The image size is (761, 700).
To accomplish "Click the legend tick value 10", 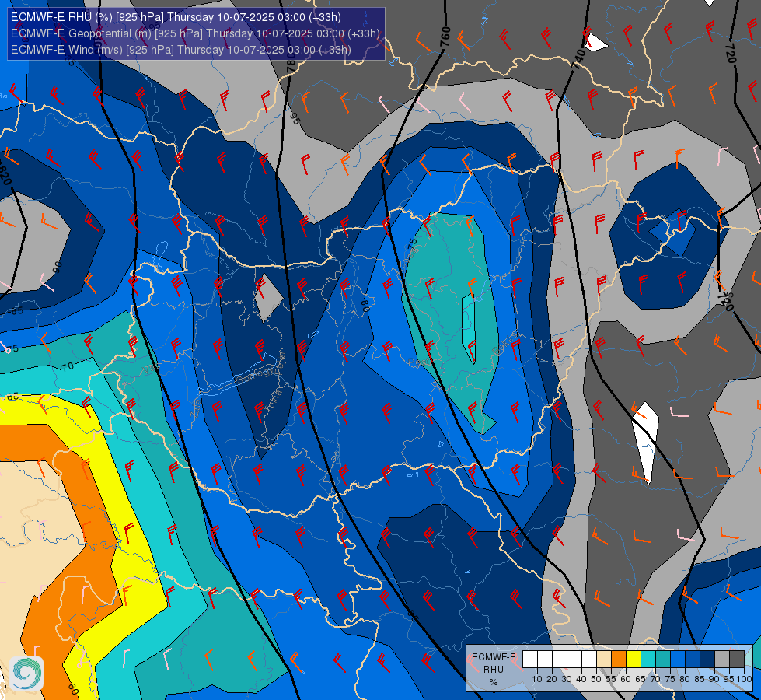I will pos(537,679).
